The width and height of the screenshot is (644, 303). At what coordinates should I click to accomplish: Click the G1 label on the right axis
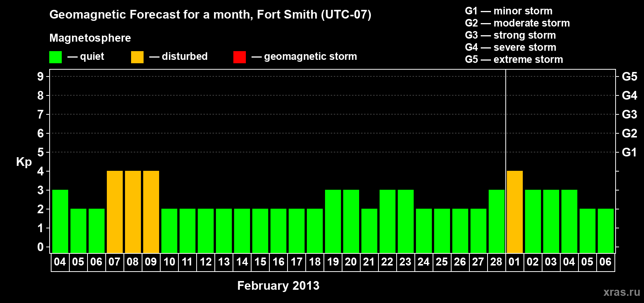[x=630, y=152]
